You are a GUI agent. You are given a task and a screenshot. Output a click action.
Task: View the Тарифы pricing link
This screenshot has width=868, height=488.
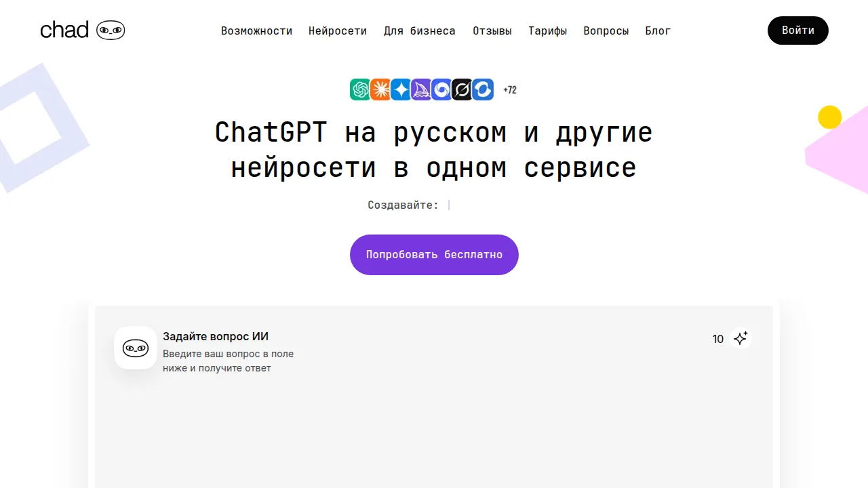[x=548, y=30]
